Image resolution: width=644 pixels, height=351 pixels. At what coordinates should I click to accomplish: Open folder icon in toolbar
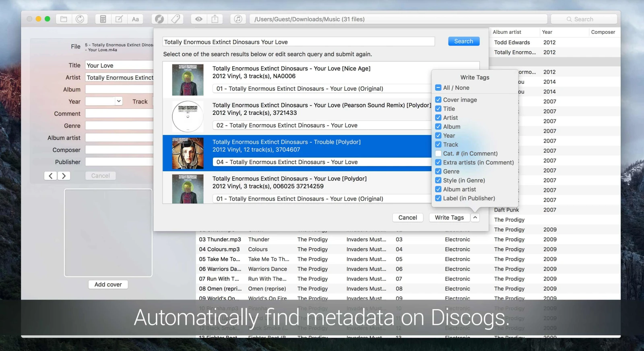(x=64, y=19)
